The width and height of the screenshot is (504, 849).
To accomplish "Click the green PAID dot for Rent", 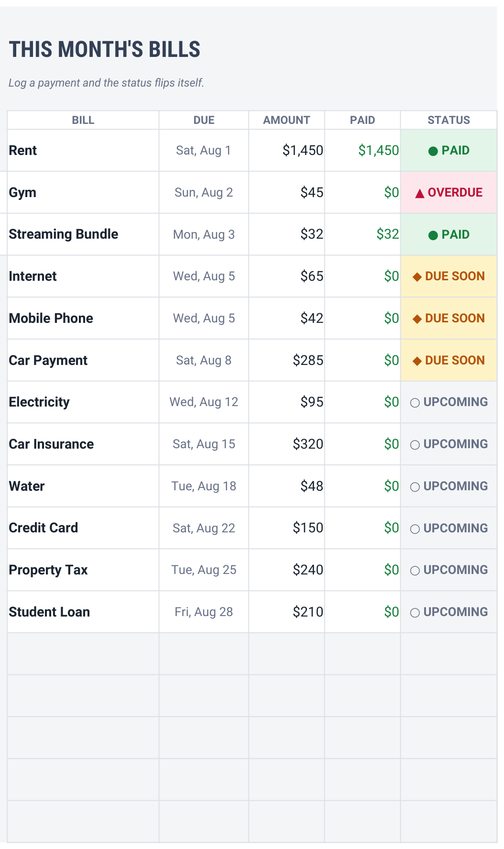I will coord(433,151).
